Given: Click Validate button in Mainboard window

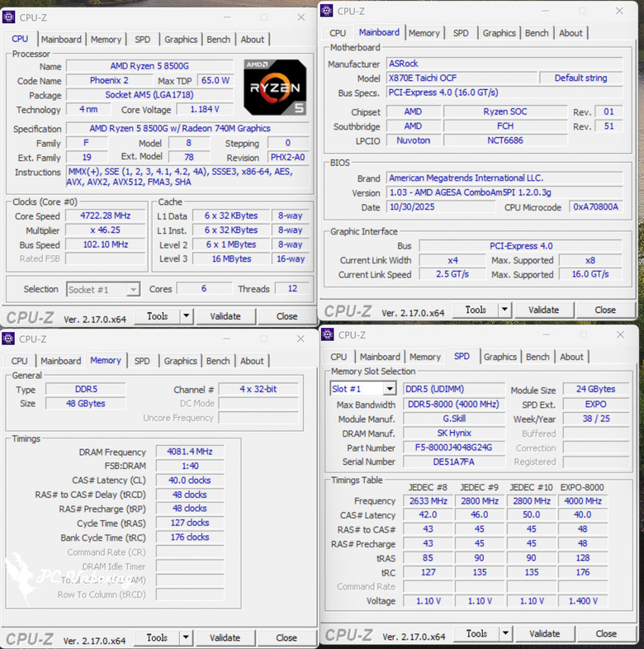Looking at the screenshot, I should pos(544,310).
